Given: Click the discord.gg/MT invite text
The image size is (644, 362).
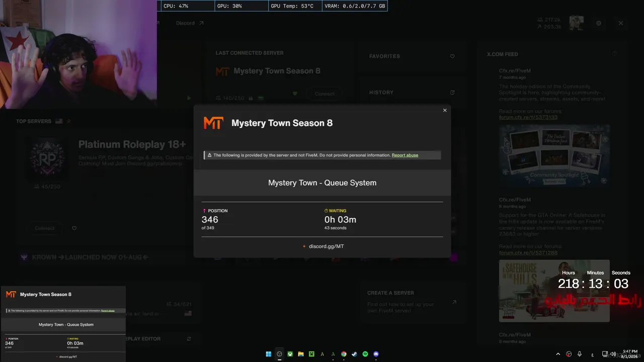Looking at the screenshot, I should click(x=327, y=246).
